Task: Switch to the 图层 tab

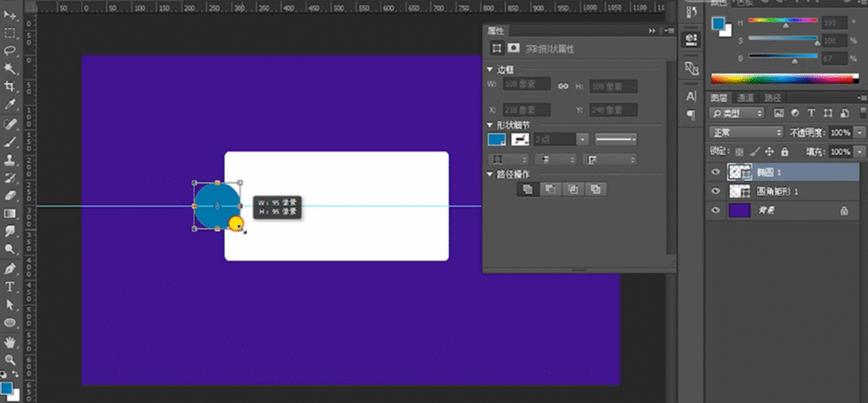Action: 719,98
